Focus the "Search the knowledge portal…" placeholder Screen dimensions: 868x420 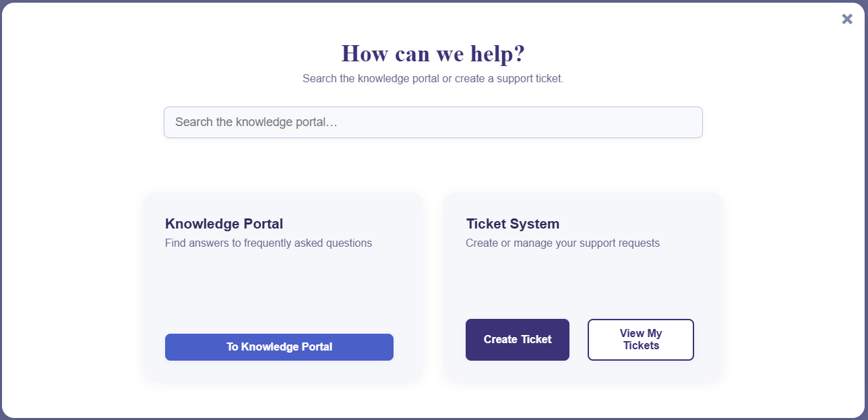pos(256,122)
